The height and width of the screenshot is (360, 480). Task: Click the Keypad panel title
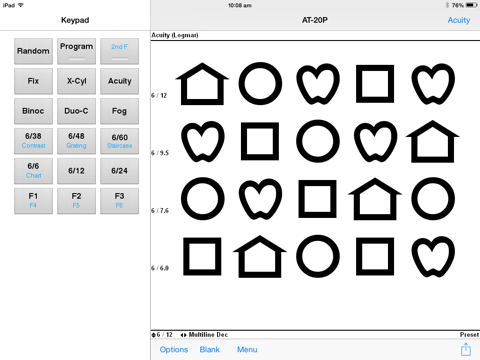pyautogui.click(x=75, y=20)
